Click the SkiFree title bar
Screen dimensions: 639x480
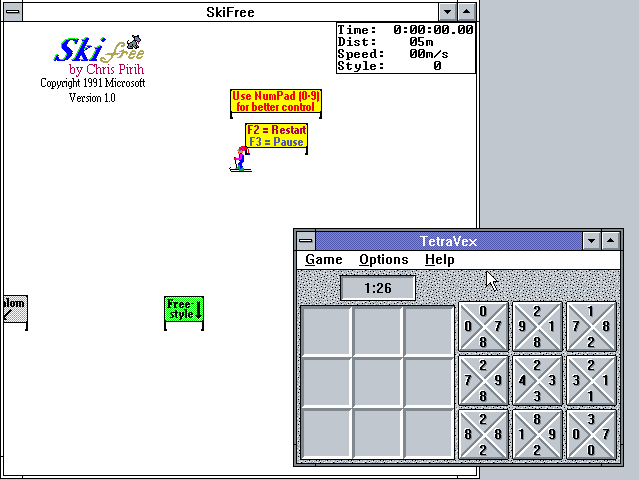click(230, 12)
